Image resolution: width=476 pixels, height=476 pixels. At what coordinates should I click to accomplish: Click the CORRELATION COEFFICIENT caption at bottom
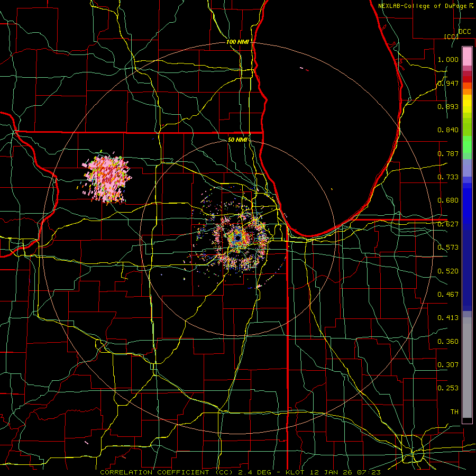[x=240, y=472]
